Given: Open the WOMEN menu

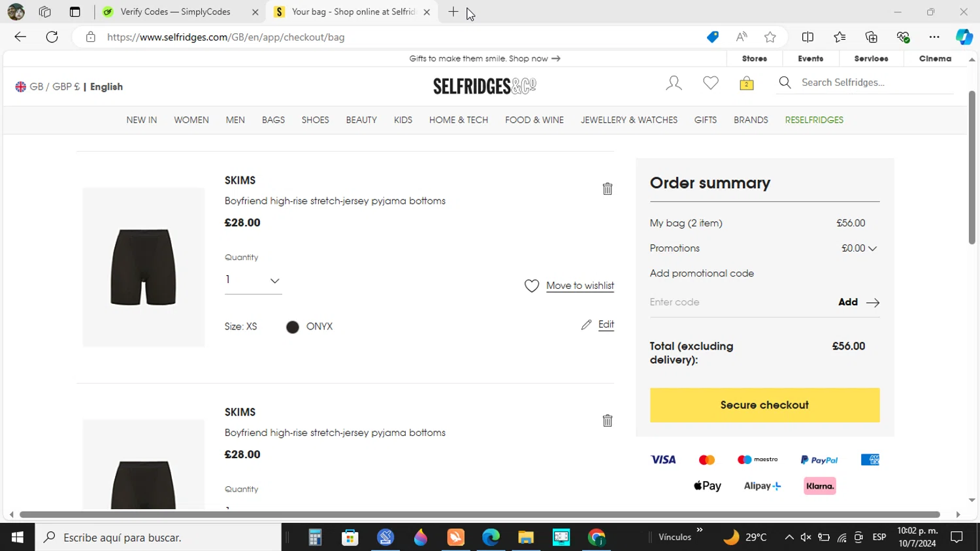Looking at the screenshot, I should (x=191, y=120).
